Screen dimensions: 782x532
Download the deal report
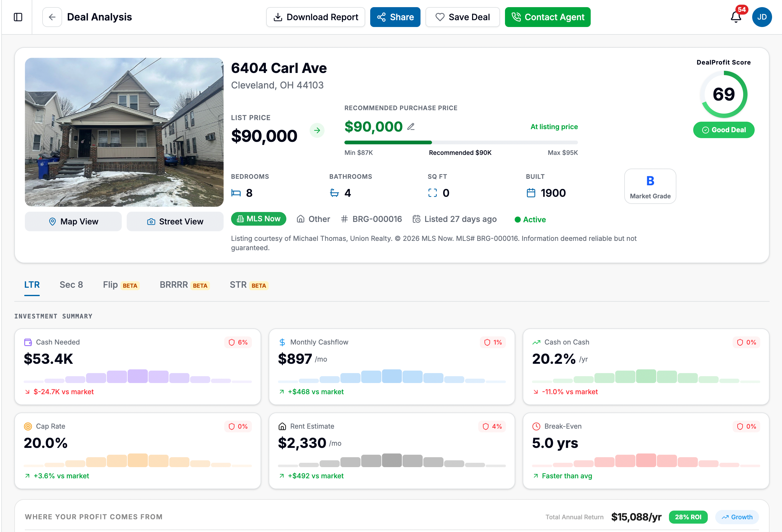315,17
